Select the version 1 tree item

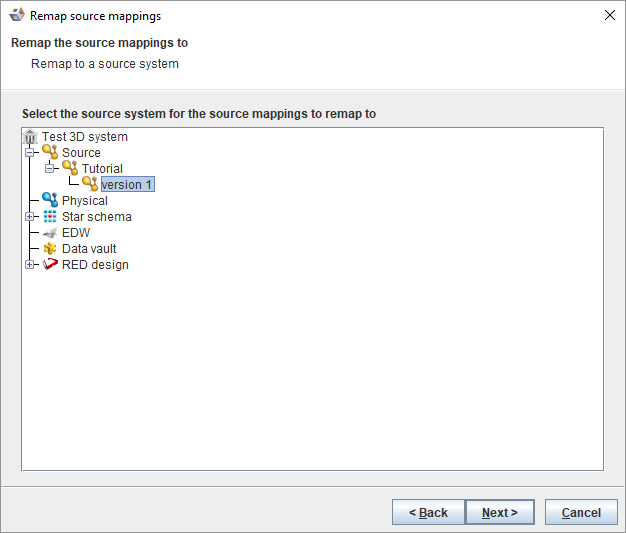coord(128,185)
